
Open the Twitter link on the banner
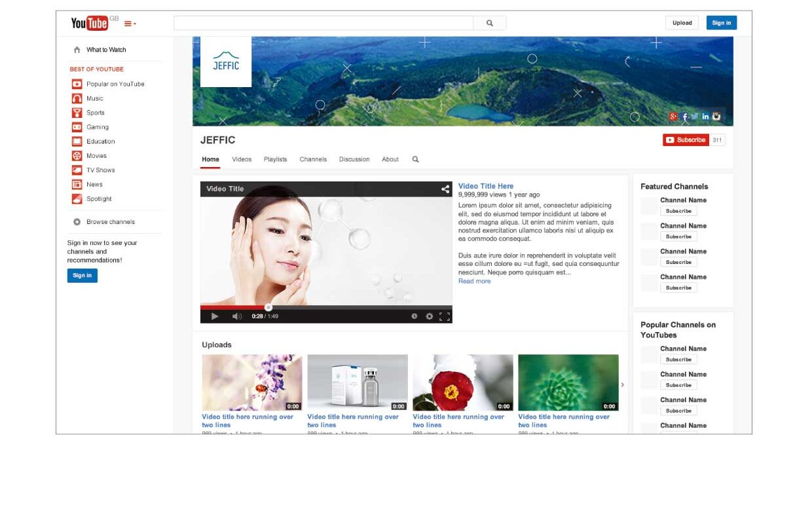(695, 117)
